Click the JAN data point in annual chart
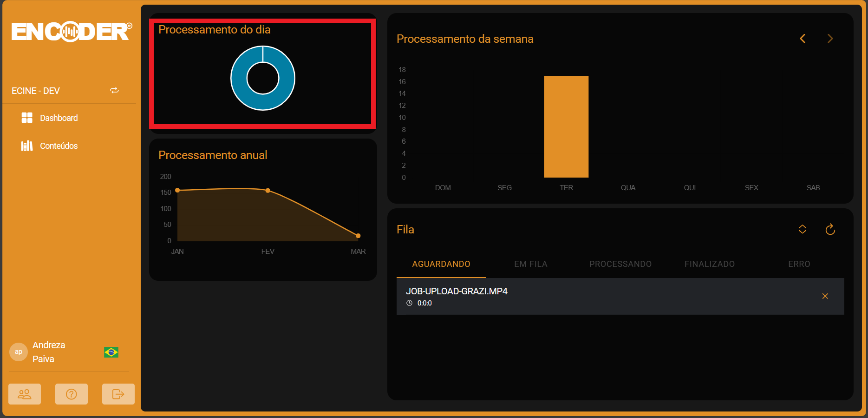Screen dimensions: 868x418 click(x=177, y=190)
